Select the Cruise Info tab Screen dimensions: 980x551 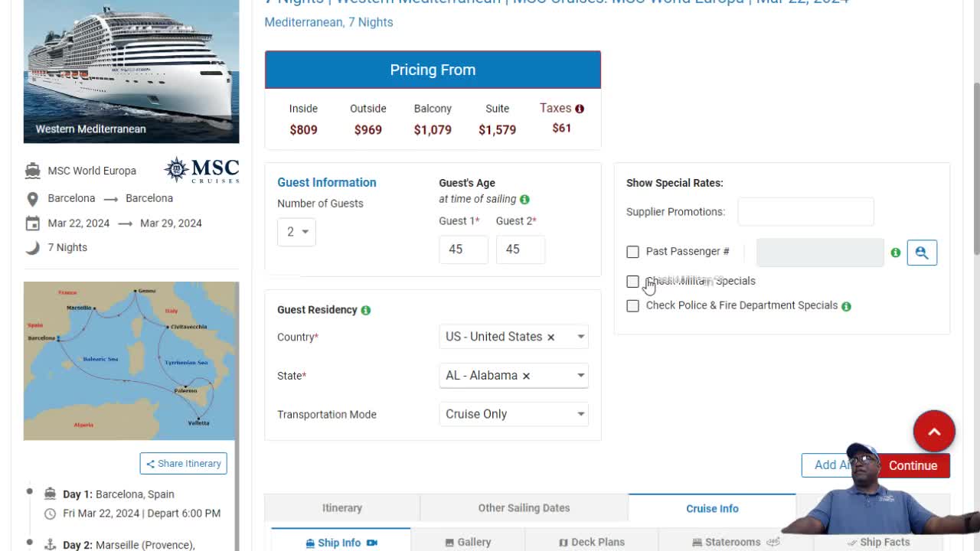(x=712, y=508)
